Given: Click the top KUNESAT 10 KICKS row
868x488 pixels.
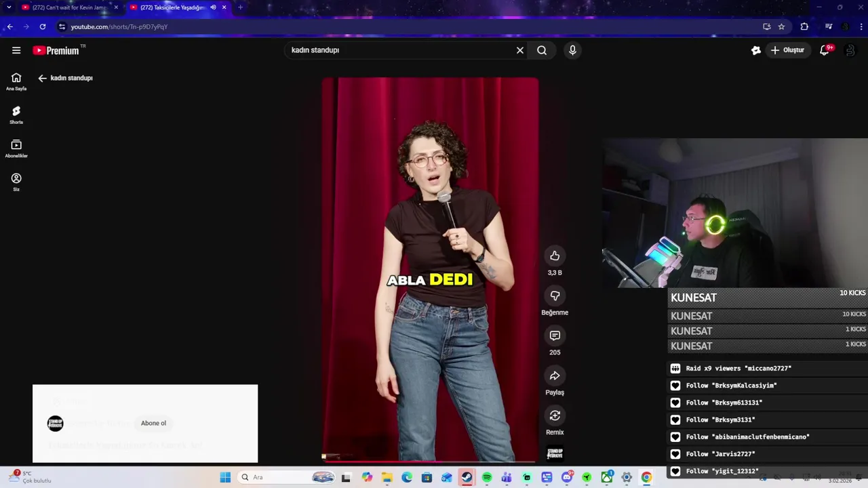Looking at the screenshot, I should 768,298.
